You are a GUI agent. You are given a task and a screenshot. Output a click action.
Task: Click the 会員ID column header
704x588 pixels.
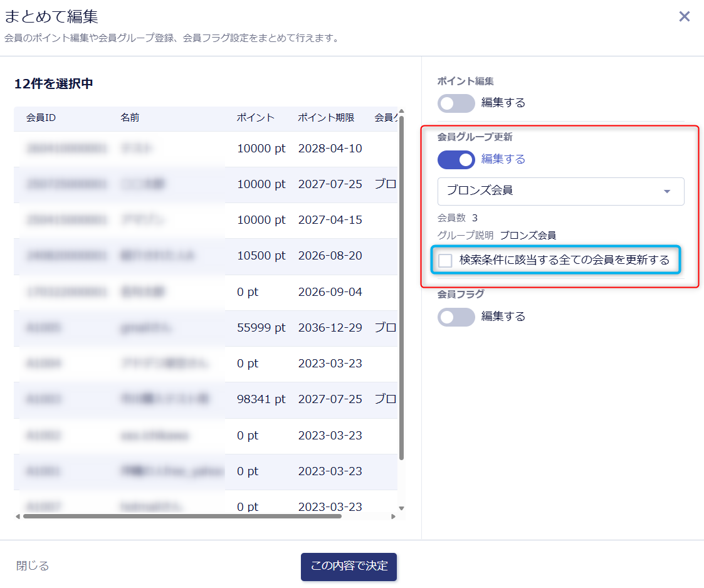[x=41, y=118]
